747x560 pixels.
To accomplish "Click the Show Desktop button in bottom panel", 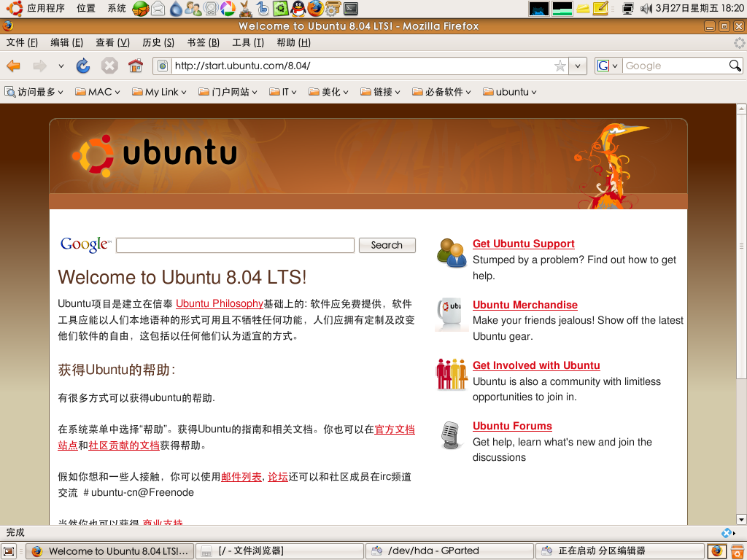I will (9, 551).
